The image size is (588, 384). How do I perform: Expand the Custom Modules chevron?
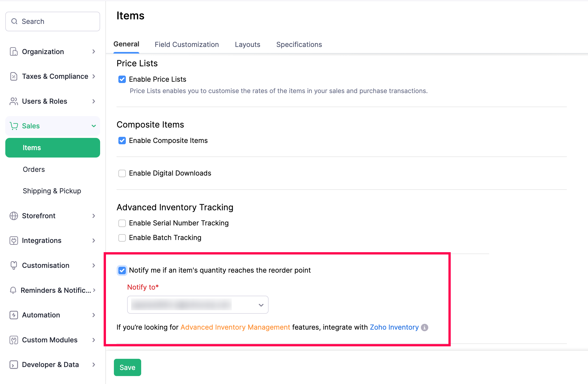pyautogui.click(x=93, y=340)
